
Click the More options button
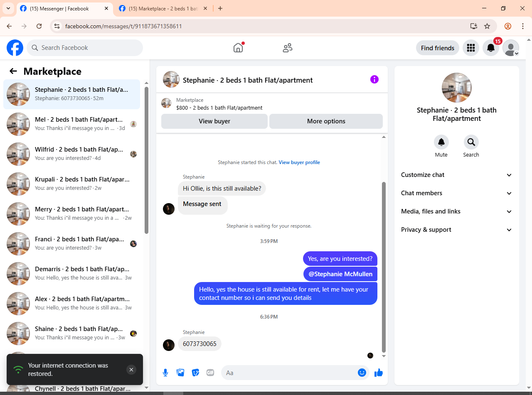[326, 121]
